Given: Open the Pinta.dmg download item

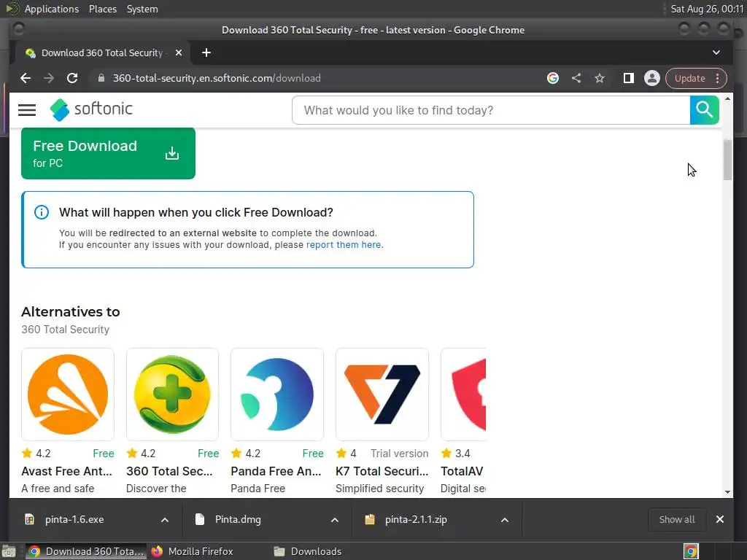Looking at the screenshot, I should 238,519.
